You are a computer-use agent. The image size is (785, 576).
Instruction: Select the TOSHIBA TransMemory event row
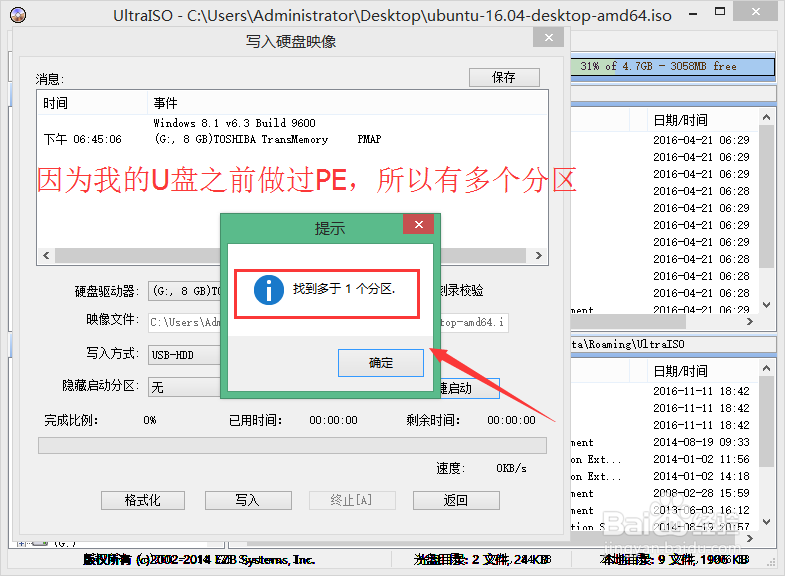[293, 139]
